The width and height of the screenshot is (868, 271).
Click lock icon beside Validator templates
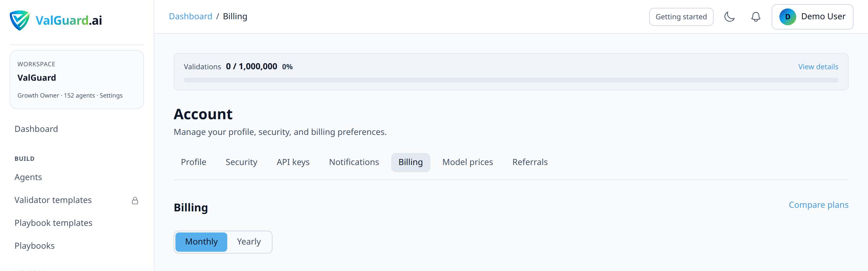(135, 201)
